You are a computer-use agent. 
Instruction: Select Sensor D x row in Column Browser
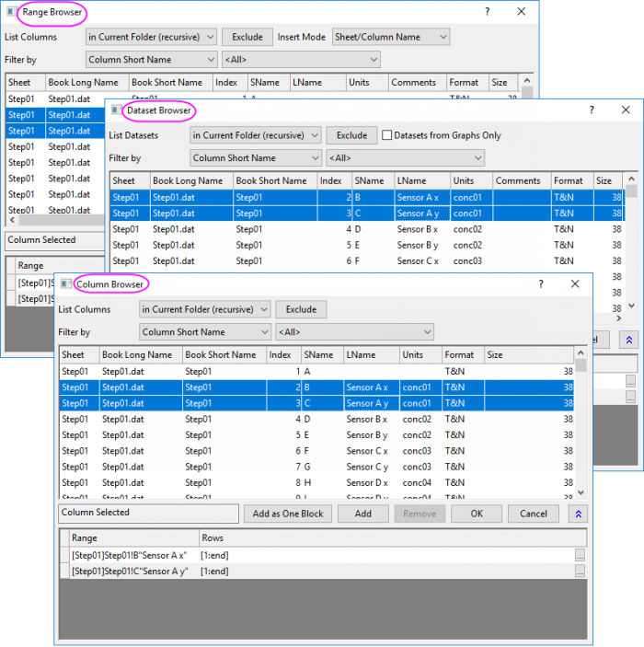pyautogui.click(x=316, y=482)
